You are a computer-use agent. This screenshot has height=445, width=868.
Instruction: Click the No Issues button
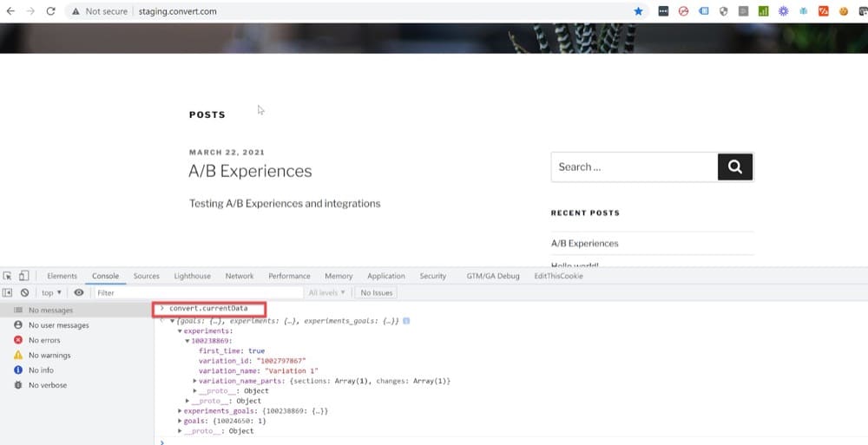[x=377, y=293]
